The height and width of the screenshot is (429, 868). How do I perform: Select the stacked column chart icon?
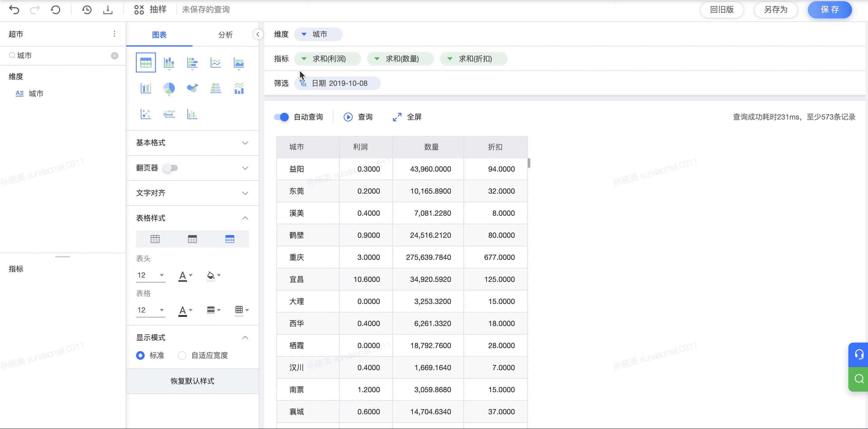169,63
